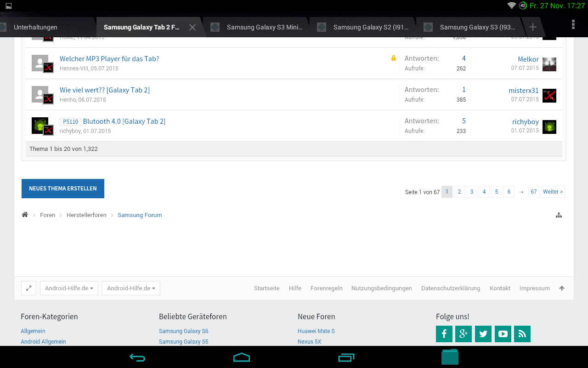The width and height of the screenshot is (588, 368).
Task: Open misterx31's profile link
Action: (524, 91)
